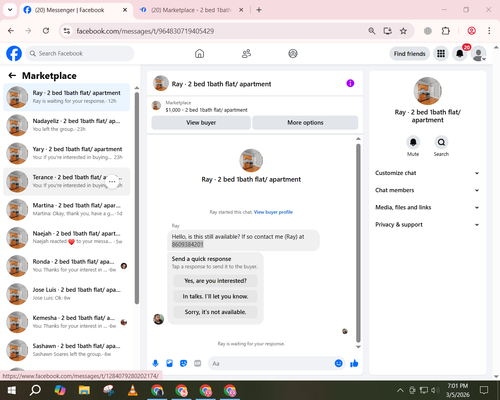Open the Ronda conversation
The image size is (500, 400).
click(66, 266)
